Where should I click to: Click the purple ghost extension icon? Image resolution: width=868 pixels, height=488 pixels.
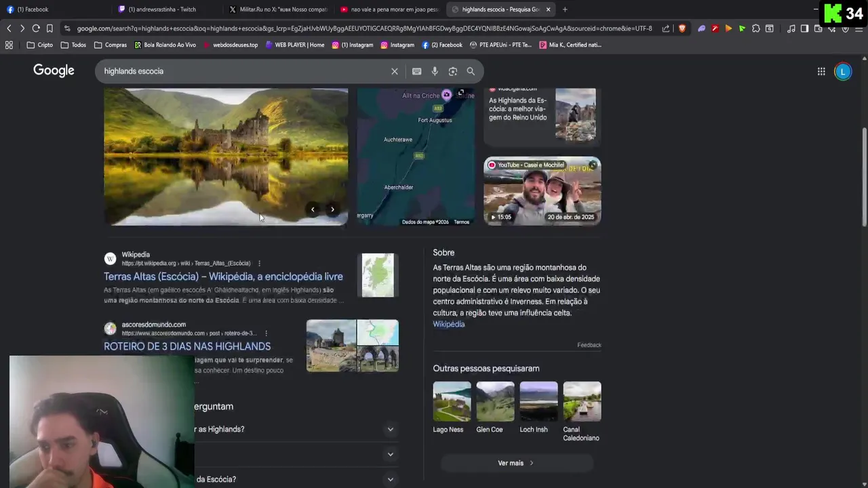702,28
